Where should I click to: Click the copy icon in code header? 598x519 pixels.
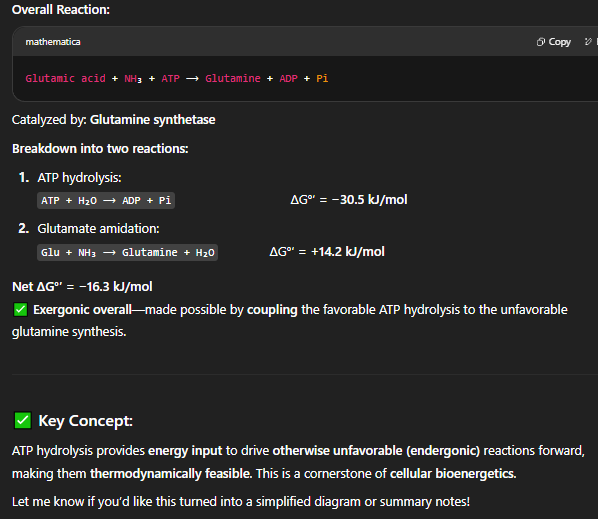[x=541, y=42]
